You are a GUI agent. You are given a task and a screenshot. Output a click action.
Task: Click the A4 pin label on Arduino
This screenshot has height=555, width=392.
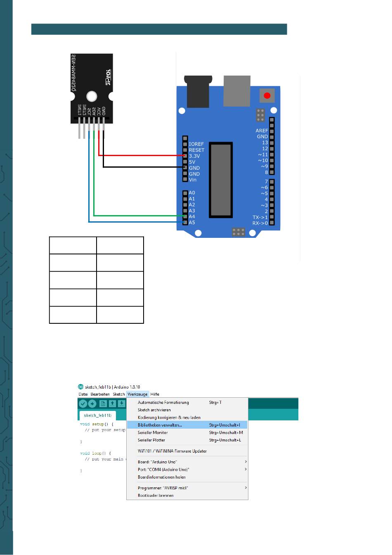192,216
